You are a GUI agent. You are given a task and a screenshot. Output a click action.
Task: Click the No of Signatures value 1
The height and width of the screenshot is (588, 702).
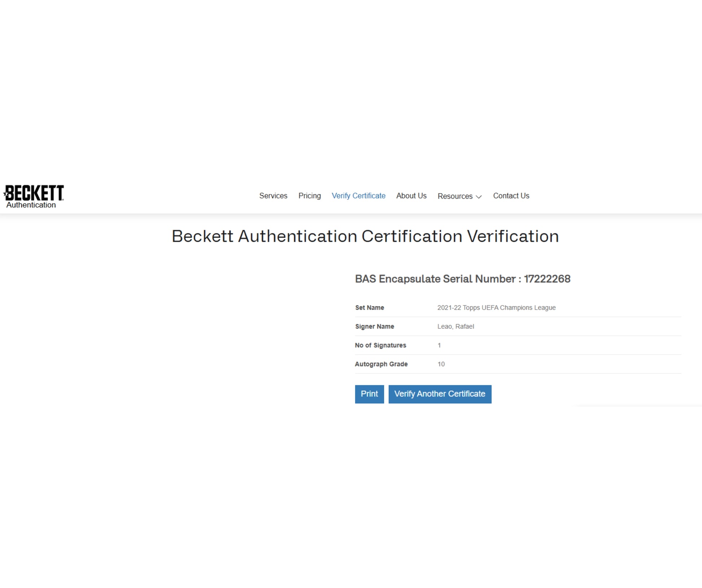pos(439,345)
